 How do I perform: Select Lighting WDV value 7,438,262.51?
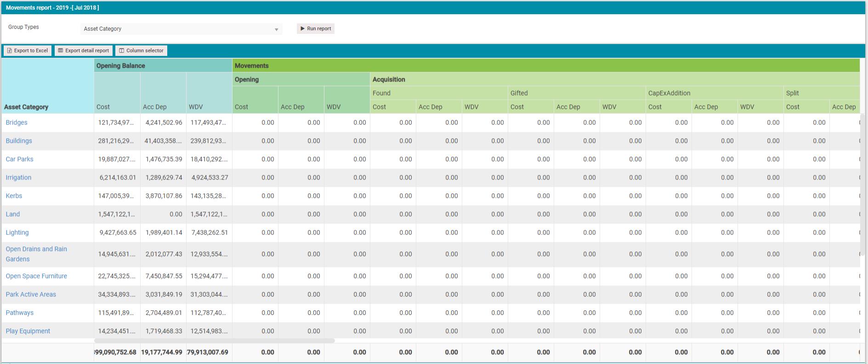[x=210, y=233]
